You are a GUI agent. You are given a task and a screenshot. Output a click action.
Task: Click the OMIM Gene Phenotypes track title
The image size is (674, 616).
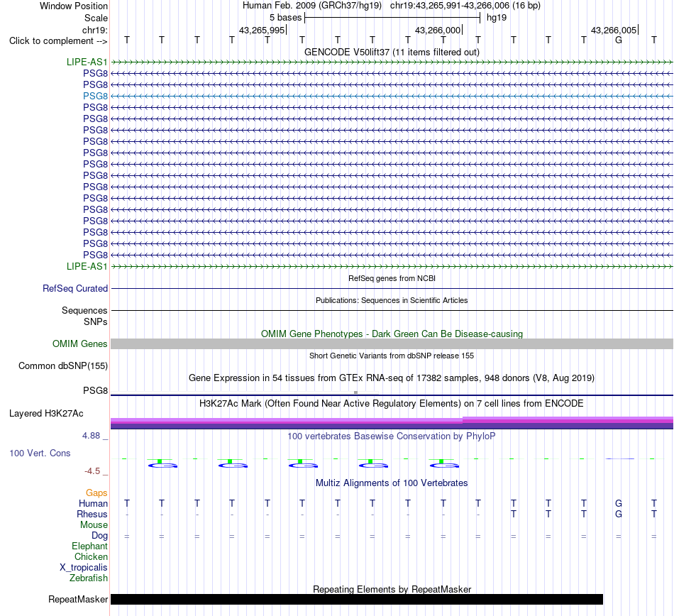pyautogui.click(x=392, y=334)
